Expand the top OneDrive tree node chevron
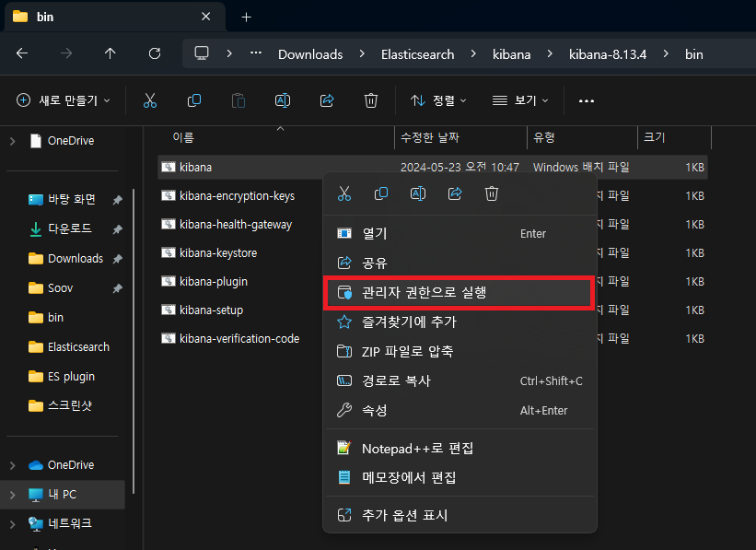The height and width of the screenshot is (550, 756). (13, 141)
